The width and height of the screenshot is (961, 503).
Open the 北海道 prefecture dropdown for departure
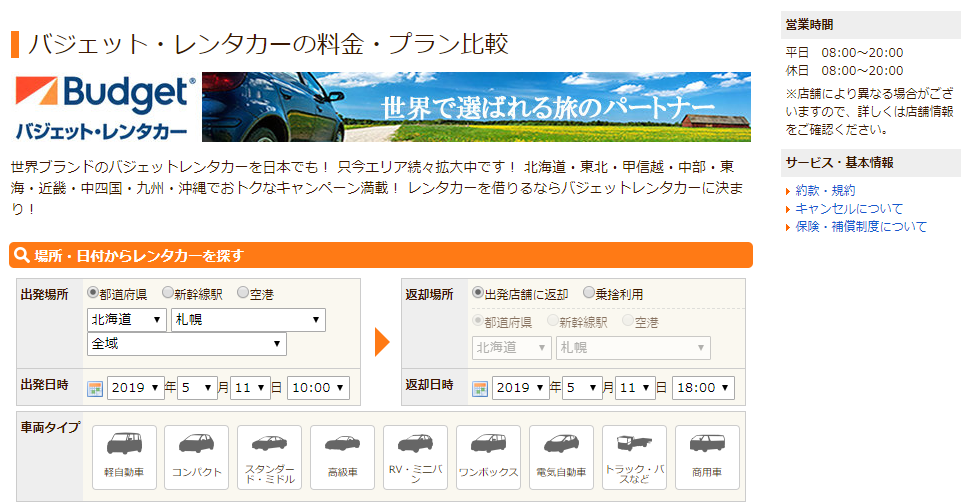point(127,320)
